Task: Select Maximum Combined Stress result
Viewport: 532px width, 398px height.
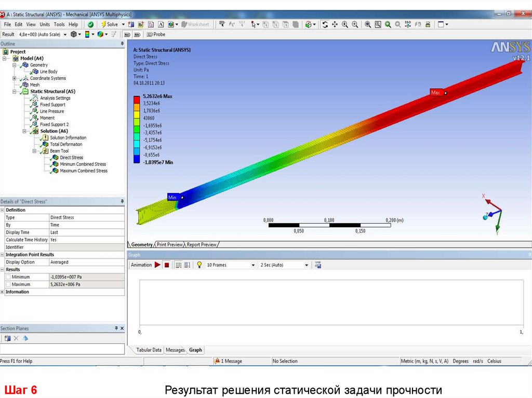Action: 84,171
